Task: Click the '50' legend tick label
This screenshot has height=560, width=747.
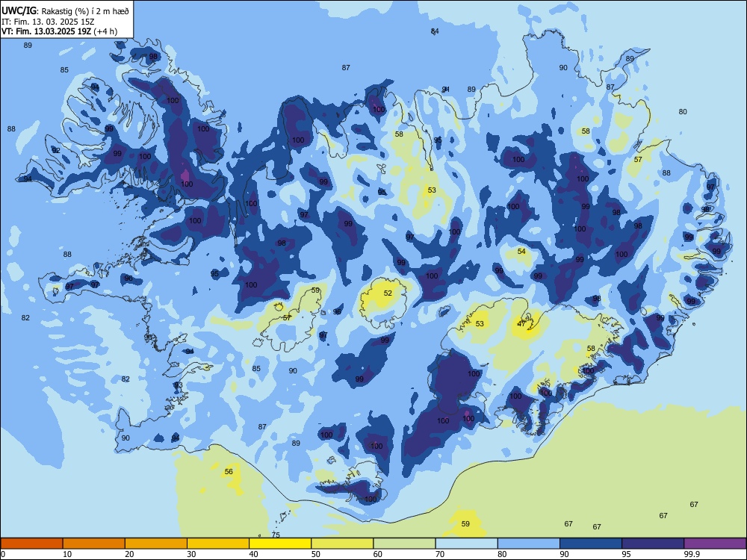Action: tap(315, 554)
